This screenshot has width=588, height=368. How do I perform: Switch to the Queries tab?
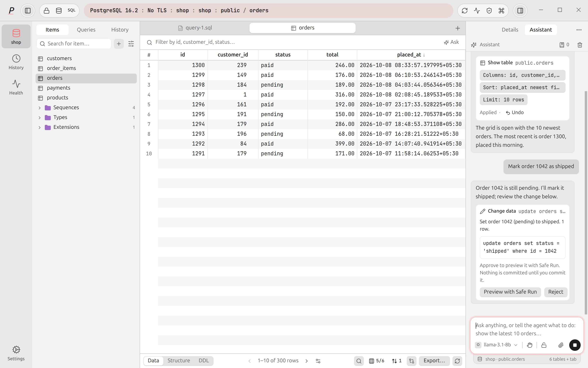(x=86, y=30)
